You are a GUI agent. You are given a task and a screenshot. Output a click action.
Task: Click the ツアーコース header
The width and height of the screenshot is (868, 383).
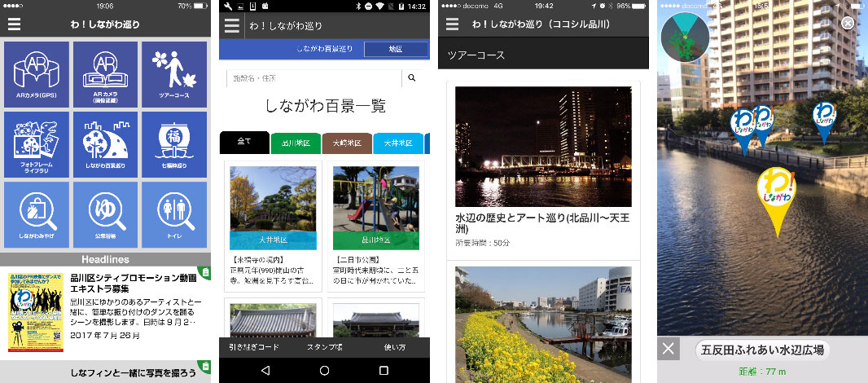coord(476,55)
